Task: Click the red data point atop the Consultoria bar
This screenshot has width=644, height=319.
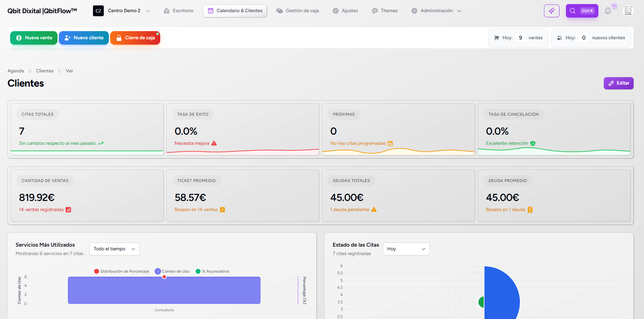Action: pyautogui.click(x=164, y=277)
